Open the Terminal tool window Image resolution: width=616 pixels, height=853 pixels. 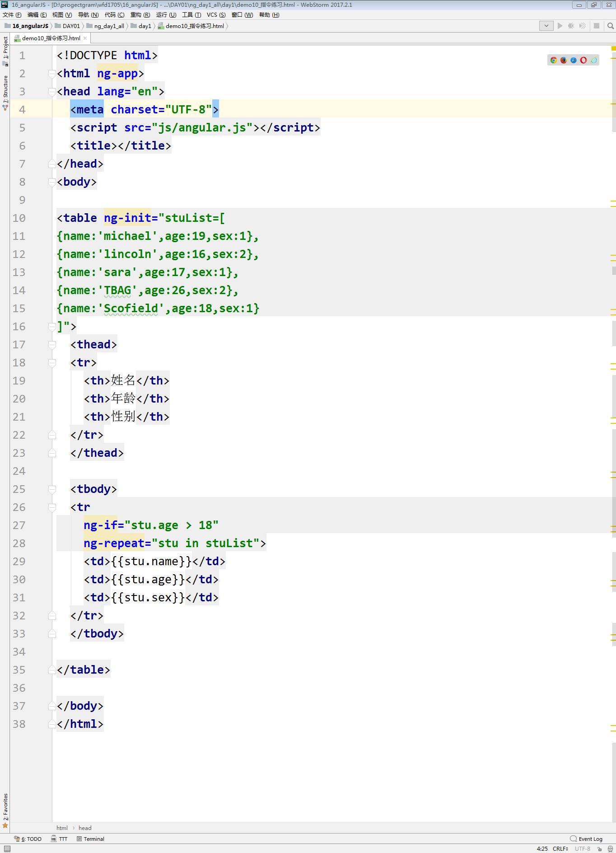tap(90, 839)
